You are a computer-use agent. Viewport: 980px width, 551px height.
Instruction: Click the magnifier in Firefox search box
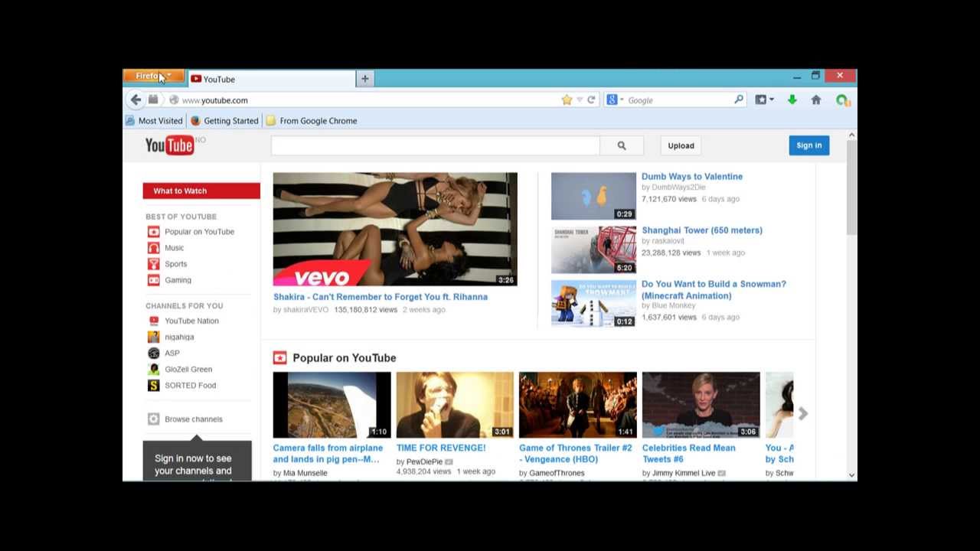point(738,100)
